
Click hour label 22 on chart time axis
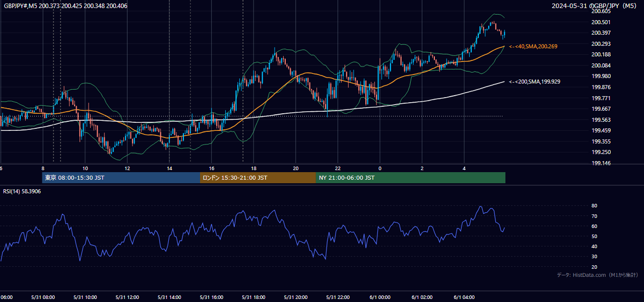[x=338, y=168]
